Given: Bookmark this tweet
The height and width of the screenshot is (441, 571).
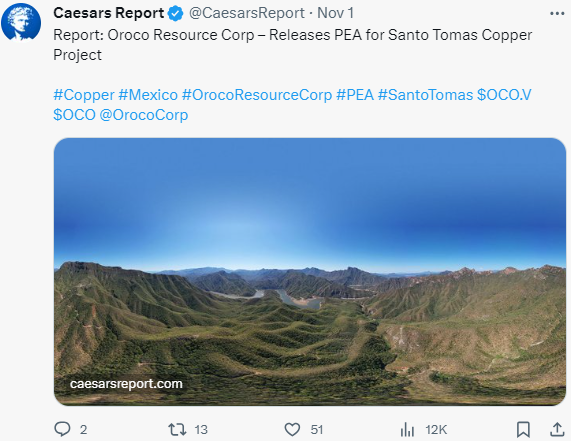Looking at the screenshot, I should (523, 429).
